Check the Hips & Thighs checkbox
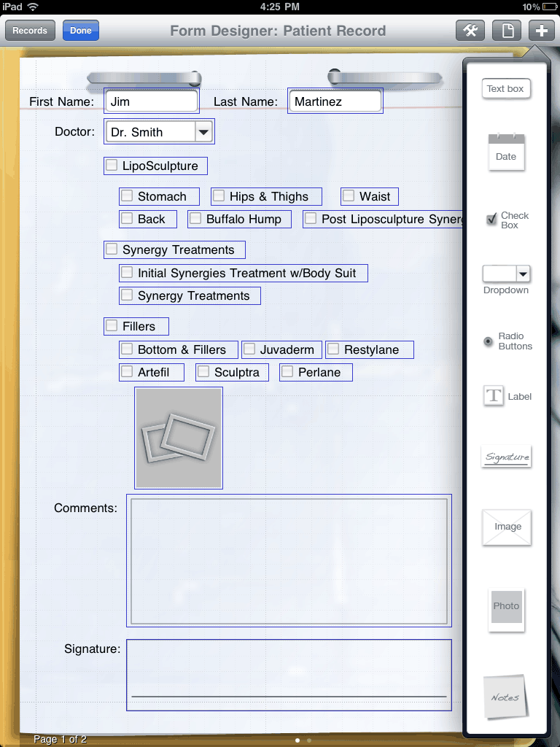The width and height of the screenshot is (560, 747). coord(219,196)
